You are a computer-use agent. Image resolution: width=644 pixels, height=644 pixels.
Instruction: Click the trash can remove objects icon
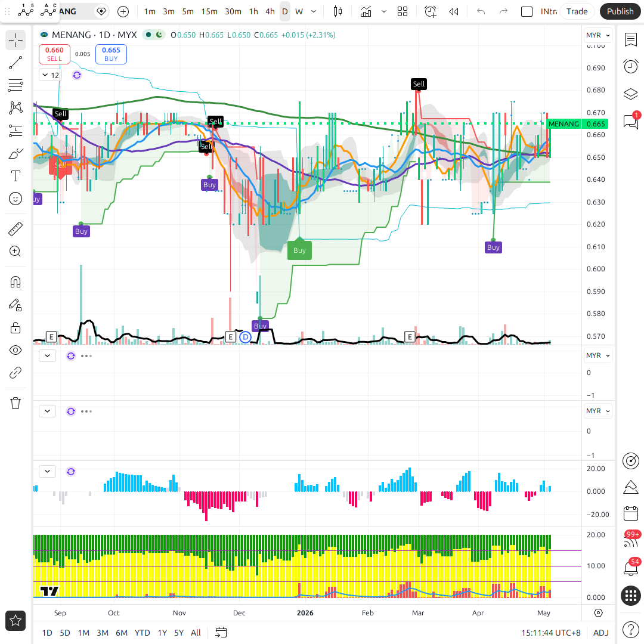tap(16, 403)
